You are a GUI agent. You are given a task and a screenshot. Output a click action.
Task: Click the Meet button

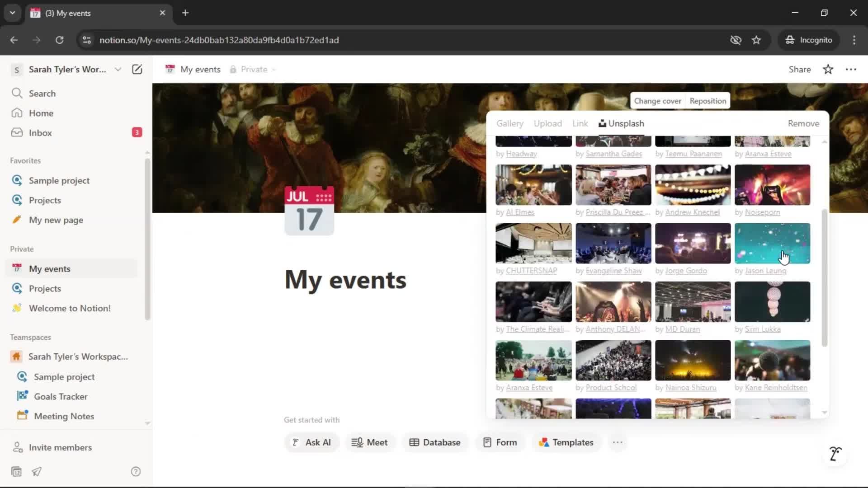coord(370,442)
